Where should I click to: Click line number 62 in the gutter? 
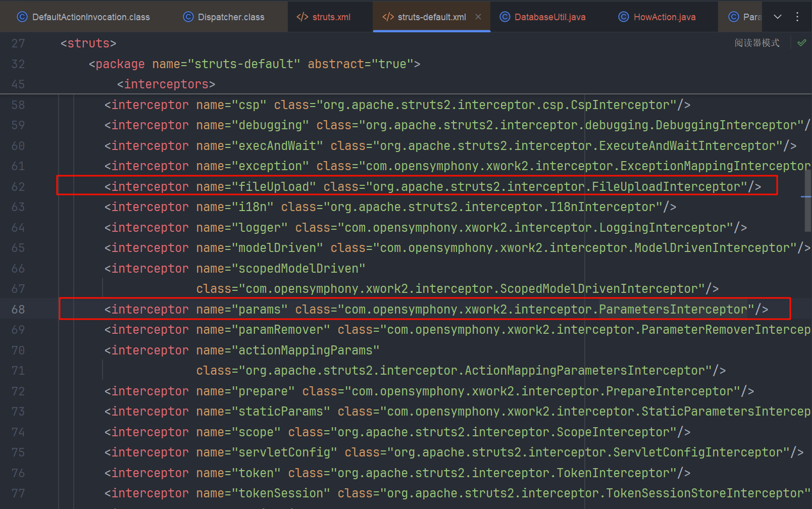pyautogui.click(x=18, y=187)
